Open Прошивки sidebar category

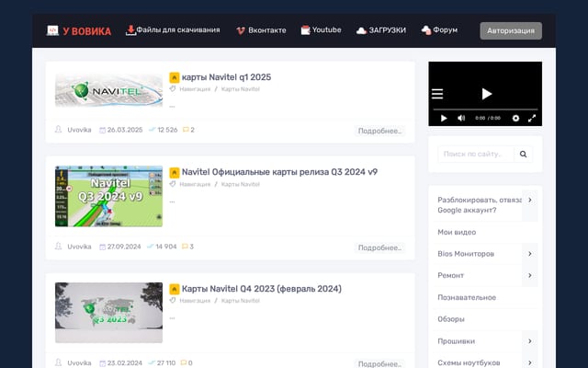click(456, 341)
